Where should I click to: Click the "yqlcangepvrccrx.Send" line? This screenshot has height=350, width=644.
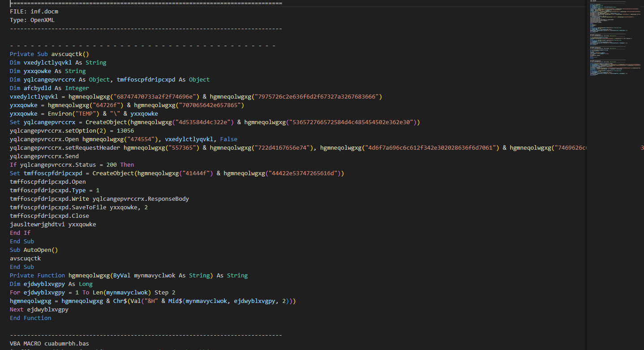coord(44,156)
